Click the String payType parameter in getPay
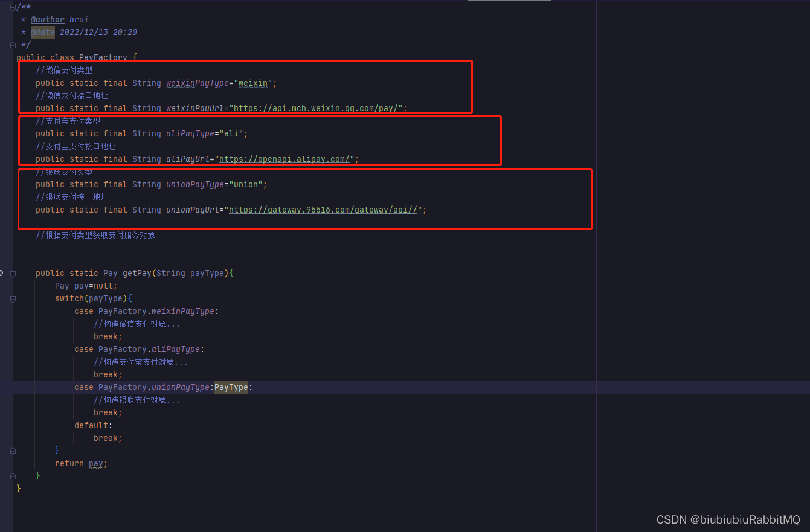The image size is (810, 532). 190,274
